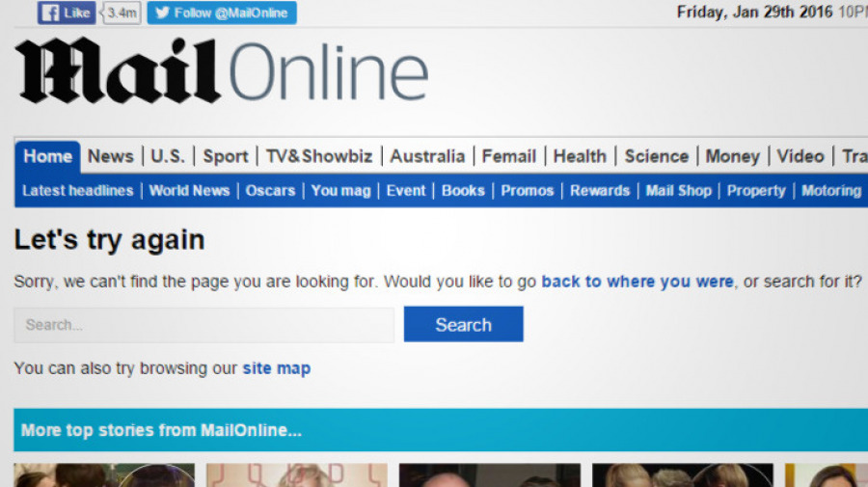Open the Books link
The image size is (868, 487).
pos(463,191)
